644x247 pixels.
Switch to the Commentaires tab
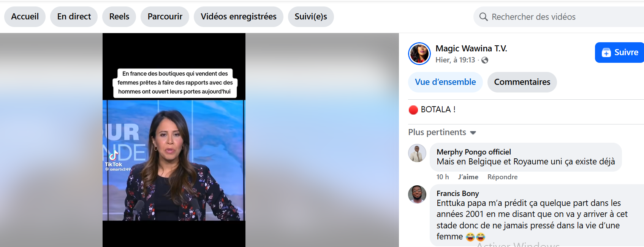tap(522, 82)
